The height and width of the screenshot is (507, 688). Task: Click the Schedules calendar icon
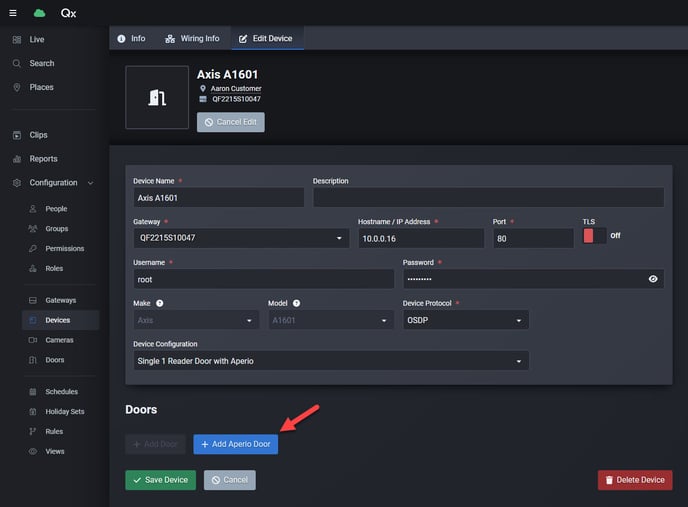click(x=33, y=392)
